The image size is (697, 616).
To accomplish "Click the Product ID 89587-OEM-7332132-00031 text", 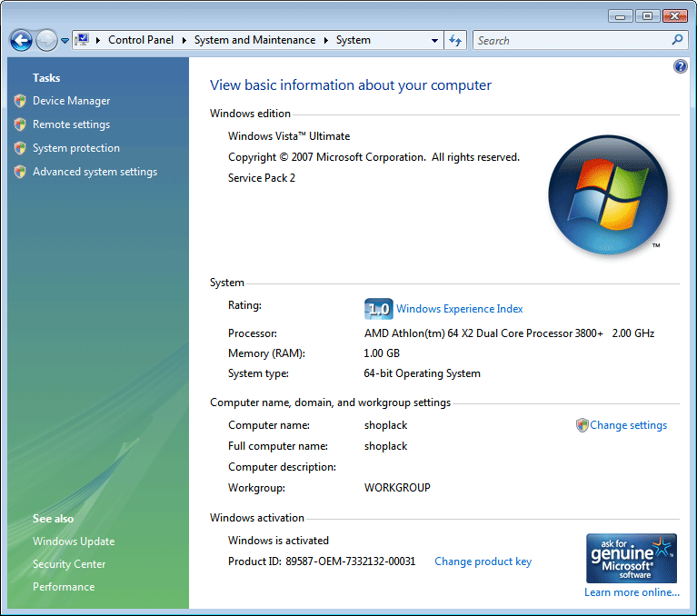I will tap(322, 561).
